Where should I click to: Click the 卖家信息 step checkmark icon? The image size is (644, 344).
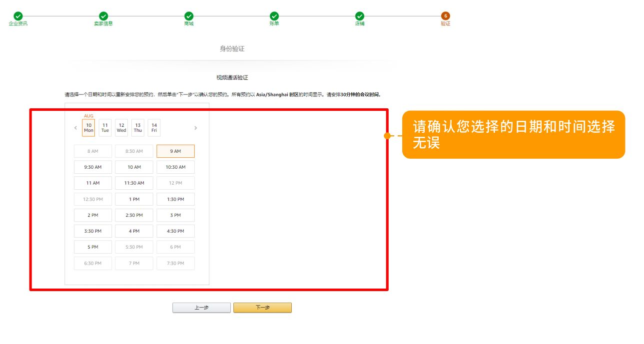(x=103, y=16)
